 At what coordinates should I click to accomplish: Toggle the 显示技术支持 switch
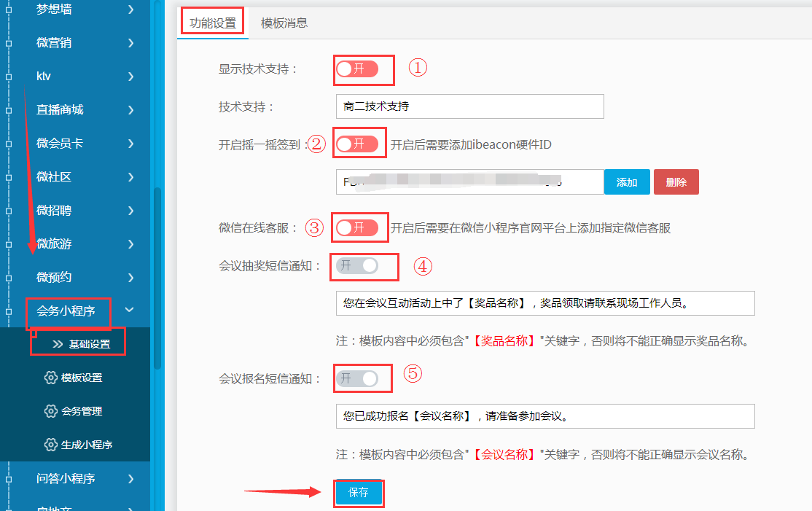point(357,69)
